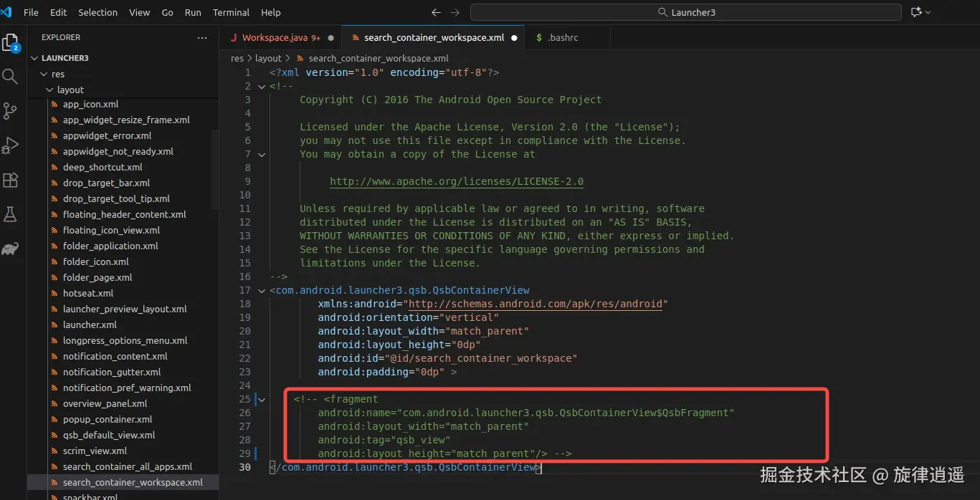980x500 pixels.
Task: Open the Selection menu
Action: pos(97,12)
